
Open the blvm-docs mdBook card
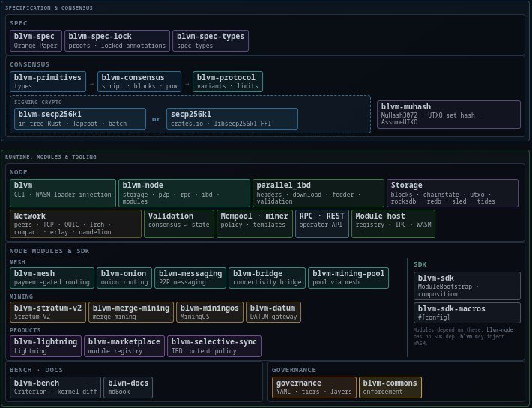pos(128,387)
